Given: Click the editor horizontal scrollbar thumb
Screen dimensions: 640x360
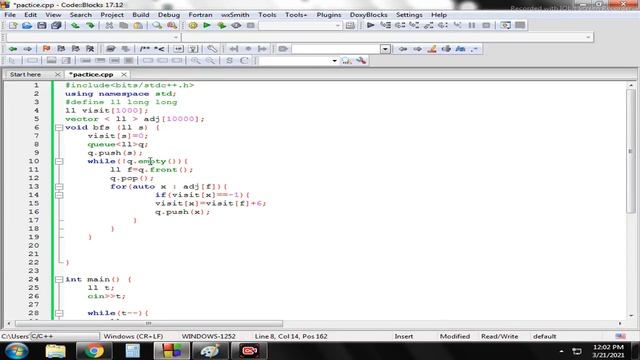Looking at the screenshot, I should click(149, 324).
